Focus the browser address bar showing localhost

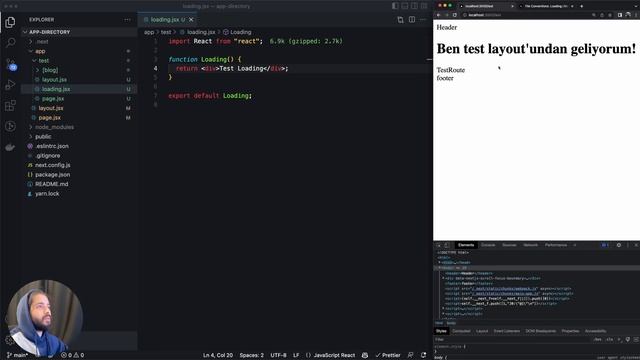pos(527,15)
